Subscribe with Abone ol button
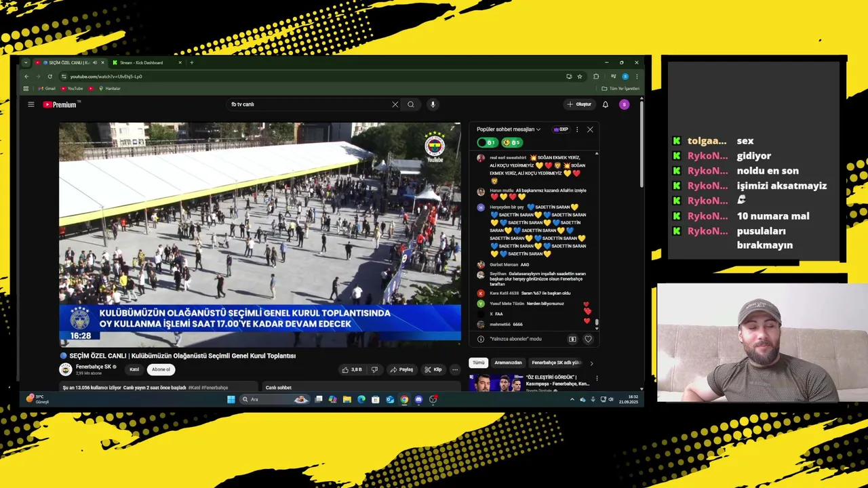Viewport: 868px width, 488px height. (161, 369)
